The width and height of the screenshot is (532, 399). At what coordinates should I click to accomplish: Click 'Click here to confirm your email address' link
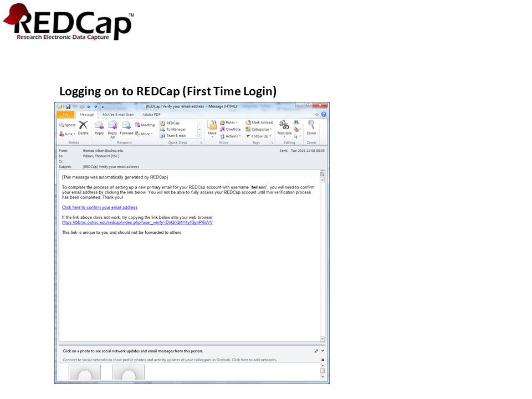tap(100, 207)
